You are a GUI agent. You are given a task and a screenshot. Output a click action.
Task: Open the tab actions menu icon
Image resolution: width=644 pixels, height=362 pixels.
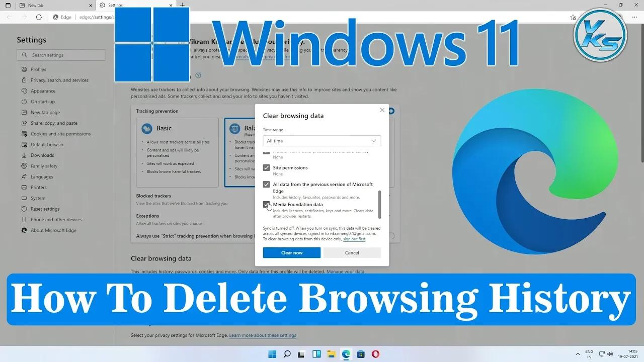(x=8, y=5)
